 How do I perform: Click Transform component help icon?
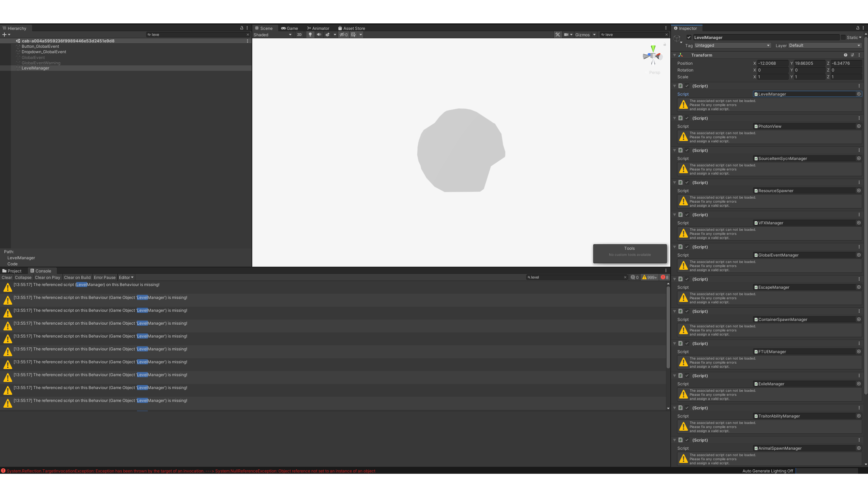coord(845,55)
